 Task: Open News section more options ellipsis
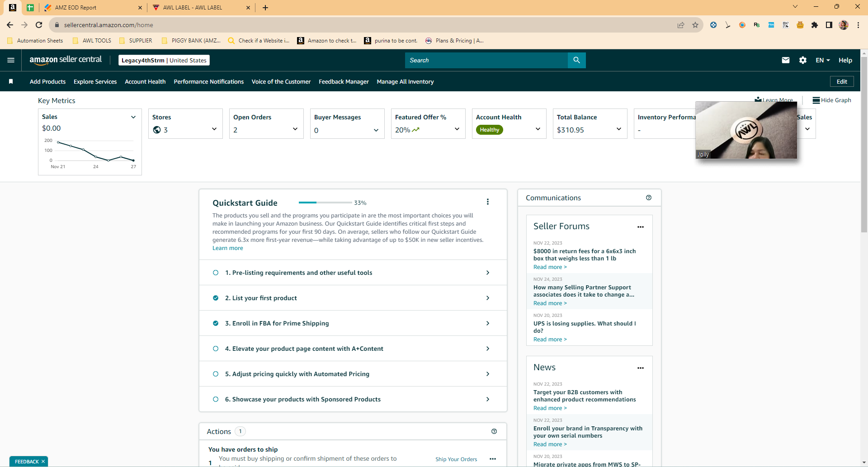(x=641, y=368)
